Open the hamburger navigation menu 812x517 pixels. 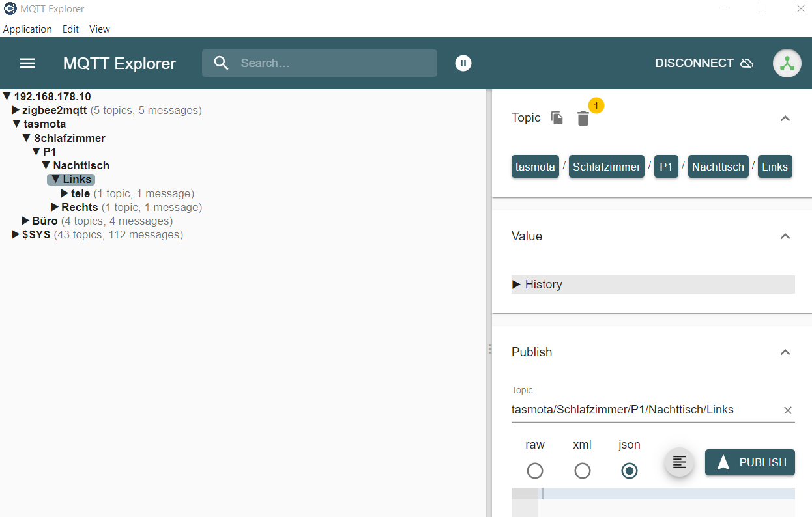[x=27, y=63]
